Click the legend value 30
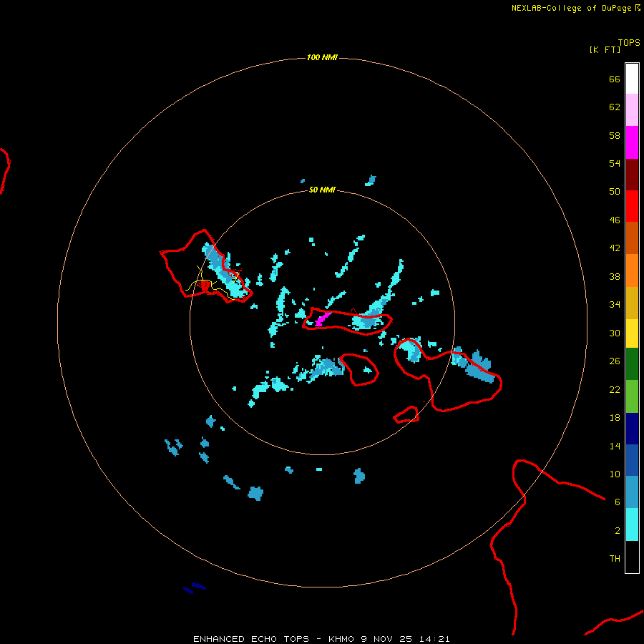The width and height of the screenshot is (644, 644). pos(615,333)
